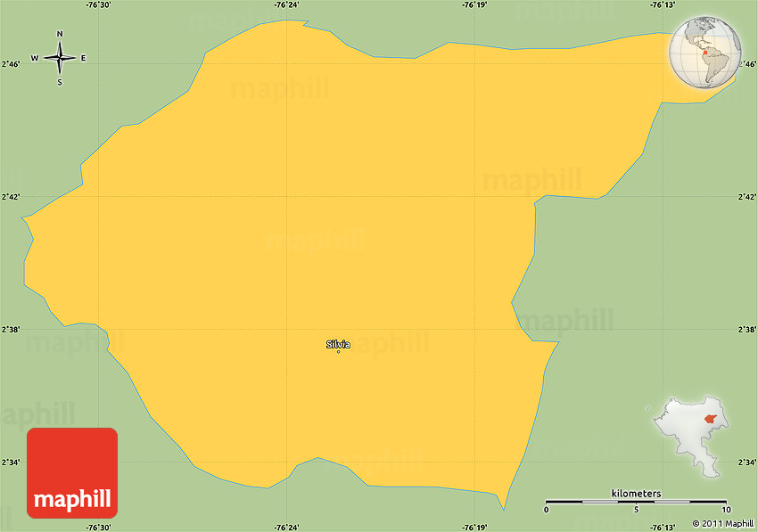Click the red maphill logo badge

[72, 472]
